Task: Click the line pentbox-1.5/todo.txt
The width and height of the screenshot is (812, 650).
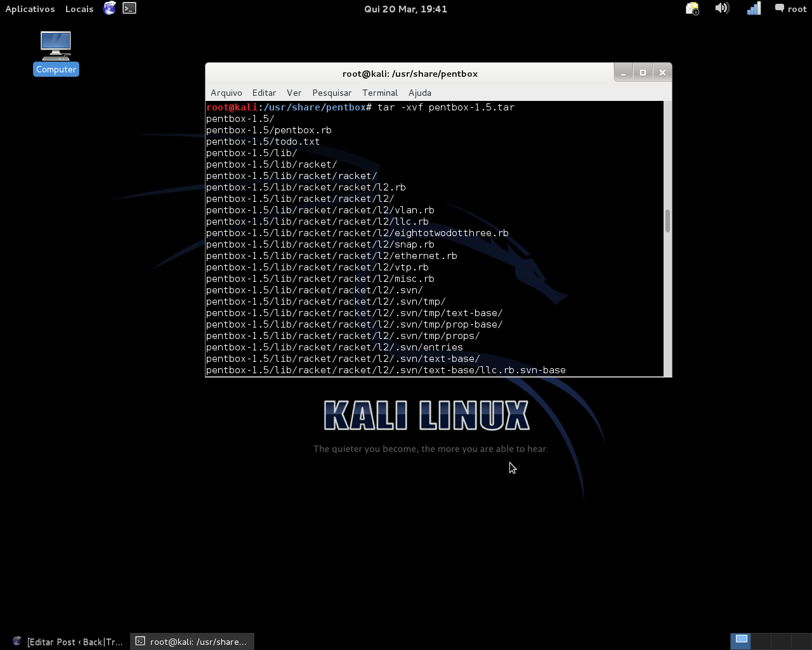Action: [x=263, y=142]
